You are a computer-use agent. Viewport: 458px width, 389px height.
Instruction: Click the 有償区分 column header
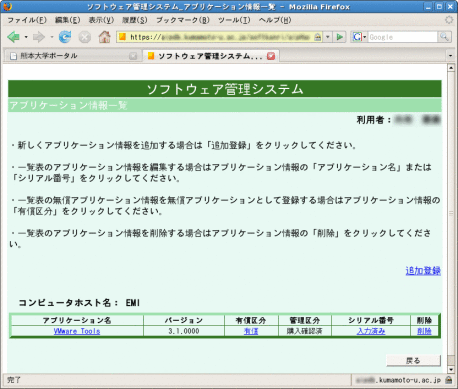tap(251, 320)
